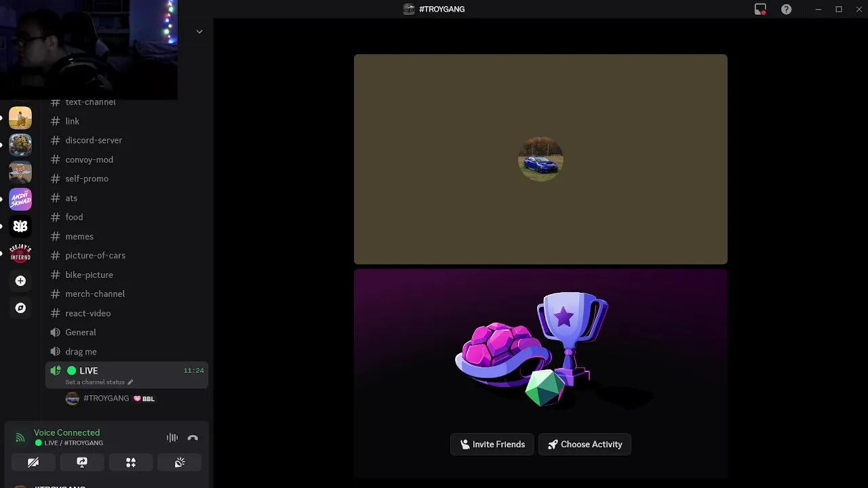
Task: Open the Deejay's Inferno server
Action: [x=20, y=253]
